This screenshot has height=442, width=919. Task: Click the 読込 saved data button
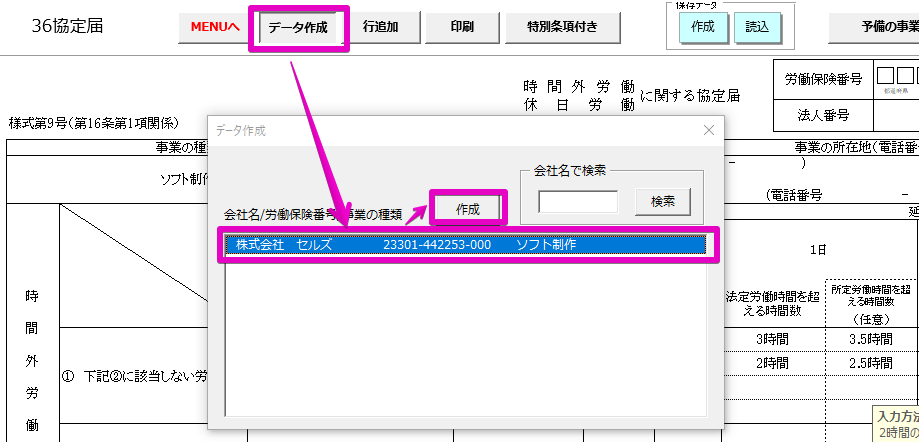[757, 28]
